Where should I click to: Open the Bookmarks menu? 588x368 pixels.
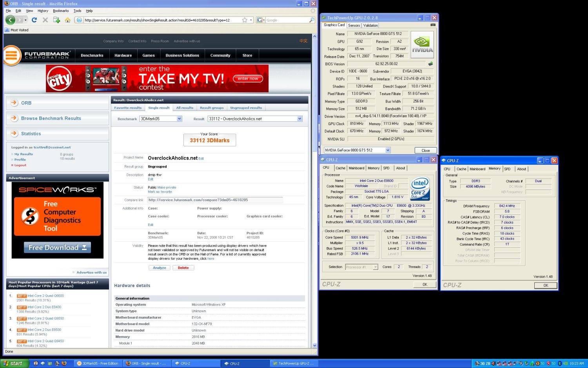[61, 11]
